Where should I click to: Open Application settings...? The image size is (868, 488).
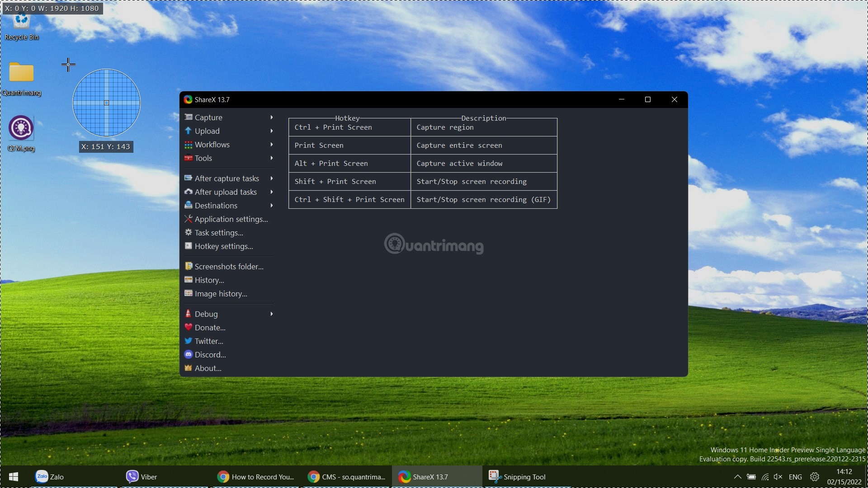(231, 219)
